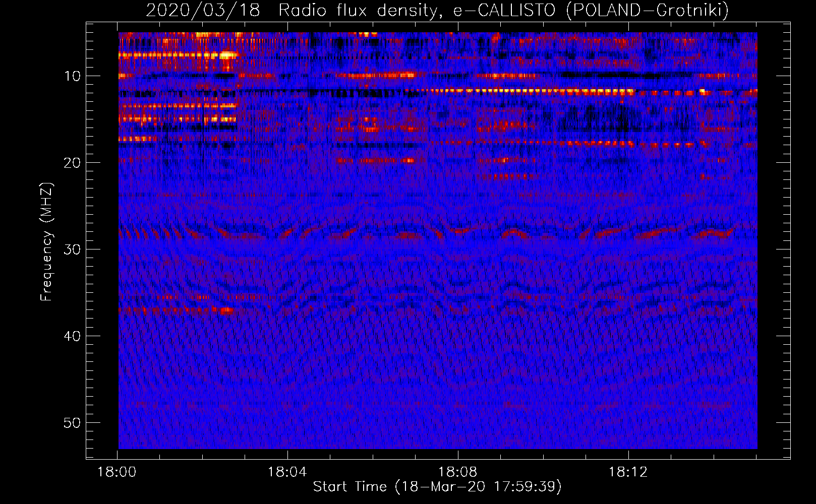The image size is (816, 504).
Task: Click the 18:08 time tick label
Action: click(458, 472)
